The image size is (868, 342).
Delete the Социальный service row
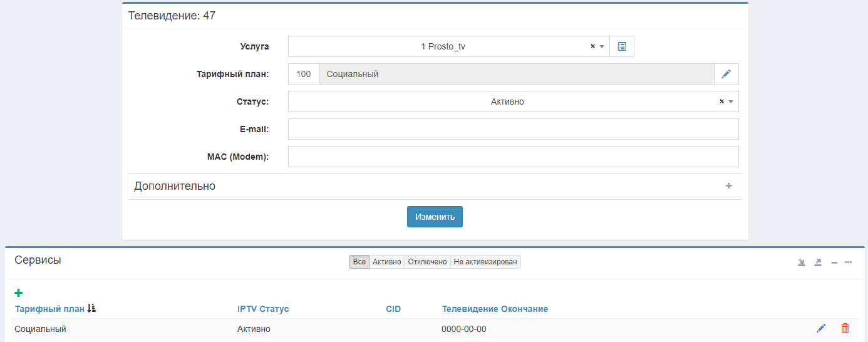tap(845, 328)
